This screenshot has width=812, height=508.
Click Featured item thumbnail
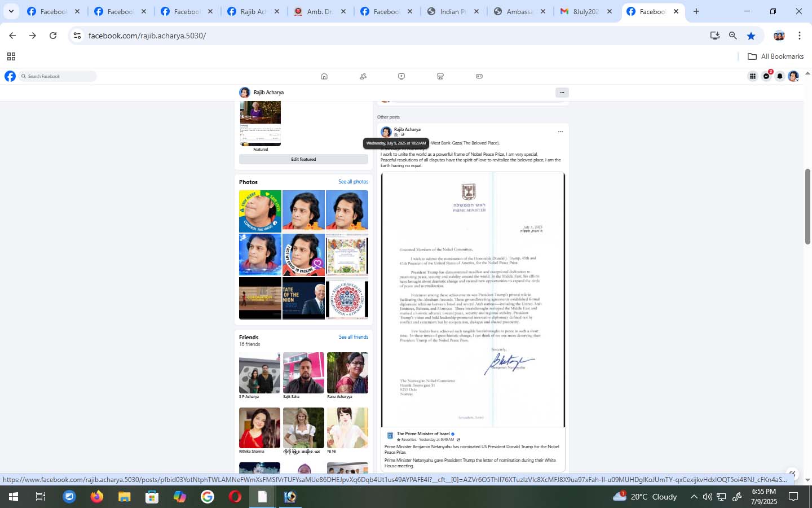click(x=261, y=124)
